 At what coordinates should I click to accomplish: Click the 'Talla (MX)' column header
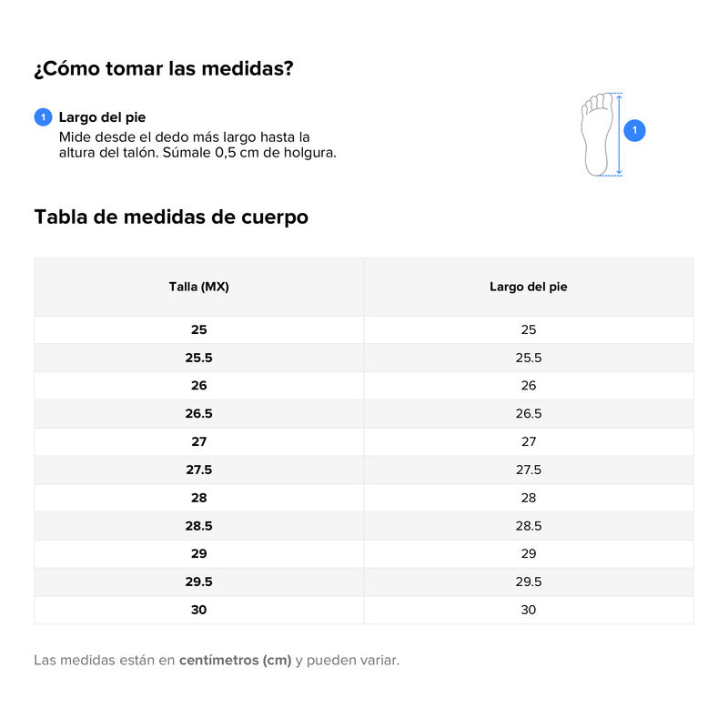(198, 287)
